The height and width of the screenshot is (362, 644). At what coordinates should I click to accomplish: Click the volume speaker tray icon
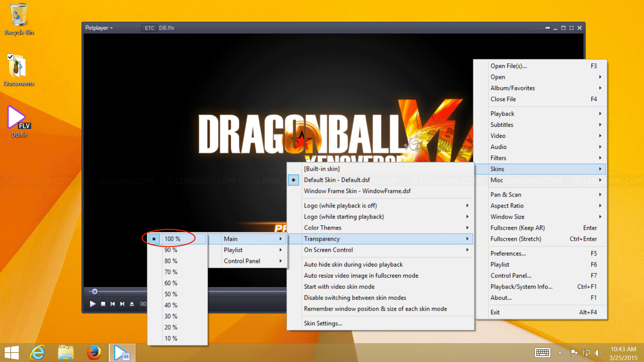coord(598,353)
